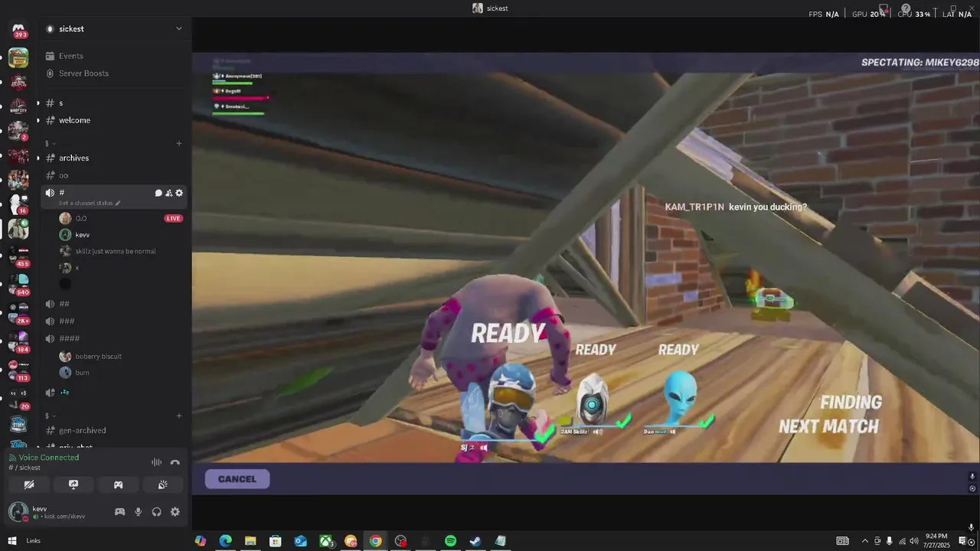Open system volume control in tray

coord(914,541)
